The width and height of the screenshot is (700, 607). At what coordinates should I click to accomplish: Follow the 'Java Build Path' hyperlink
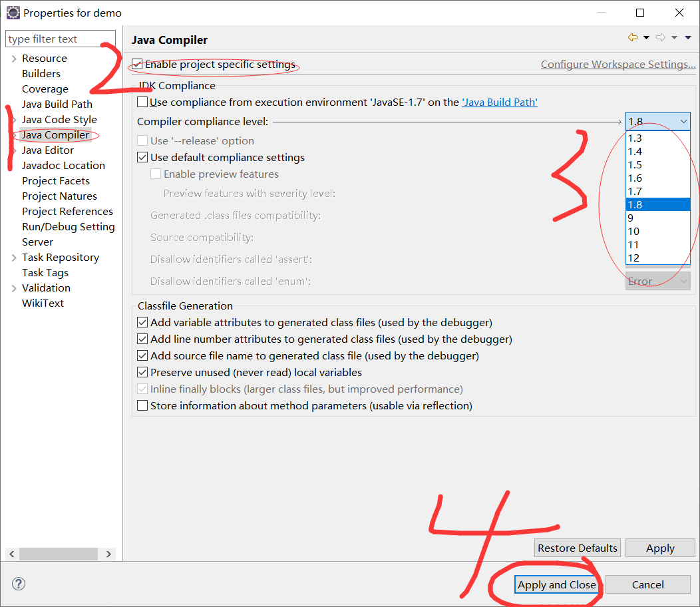(500, 102)
